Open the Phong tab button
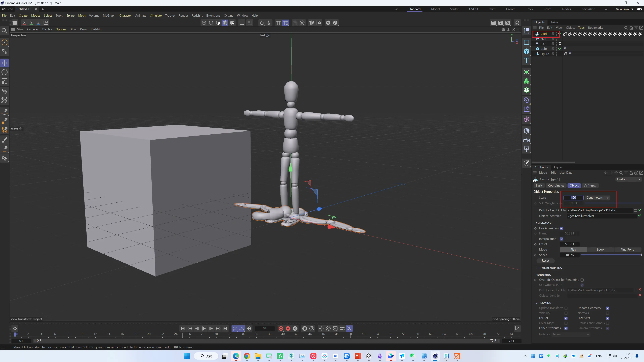 [x=590, y=186]
